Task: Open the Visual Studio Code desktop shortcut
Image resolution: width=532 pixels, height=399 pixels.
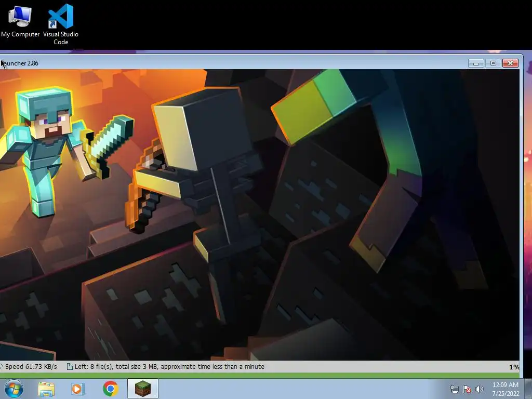Action: pyautogui.click(x=61, y=24)
